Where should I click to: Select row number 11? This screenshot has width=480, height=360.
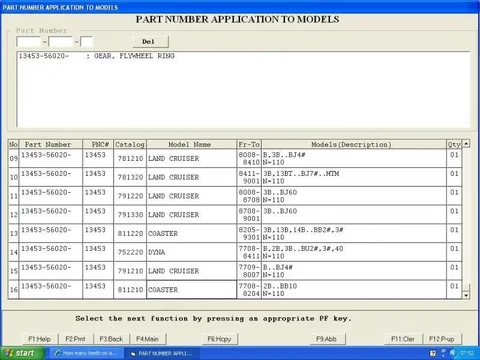click(x=14, y=196)
